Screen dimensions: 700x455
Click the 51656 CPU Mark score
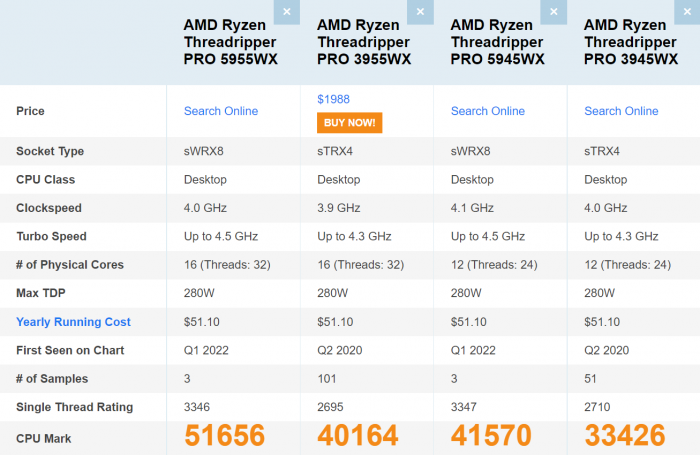click(x=225, y=436)
